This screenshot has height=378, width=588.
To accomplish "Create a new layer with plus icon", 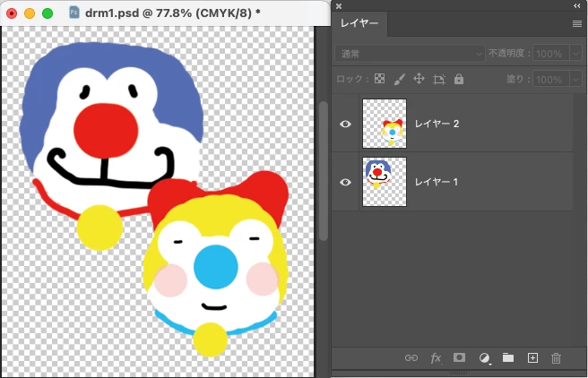I will pos(532,357).
